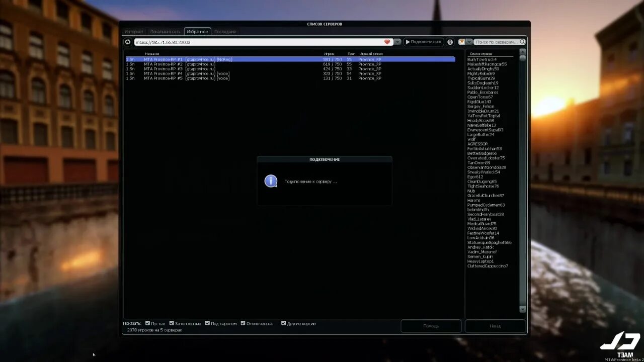Toggle the 'Пустые' checkbox
This screenshot has width=644, height=362.
(147, 323)
